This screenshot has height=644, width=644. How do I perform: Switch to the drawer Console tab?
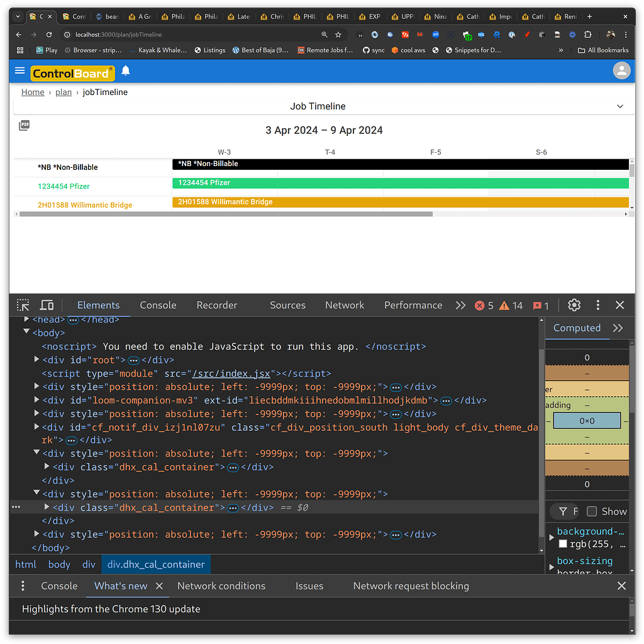click(59, 586)
